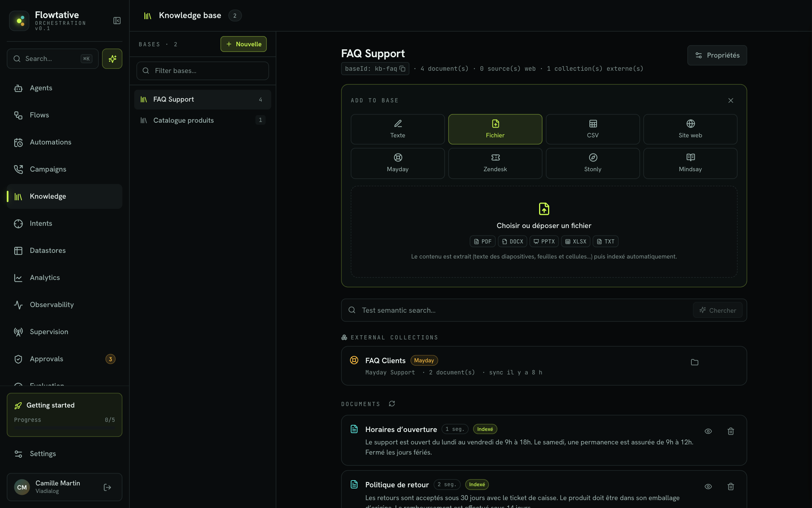The width and height of the screenshot is (812, 508).
Task: Log out using icon beside Camille Martin
Action: point(107,487)
